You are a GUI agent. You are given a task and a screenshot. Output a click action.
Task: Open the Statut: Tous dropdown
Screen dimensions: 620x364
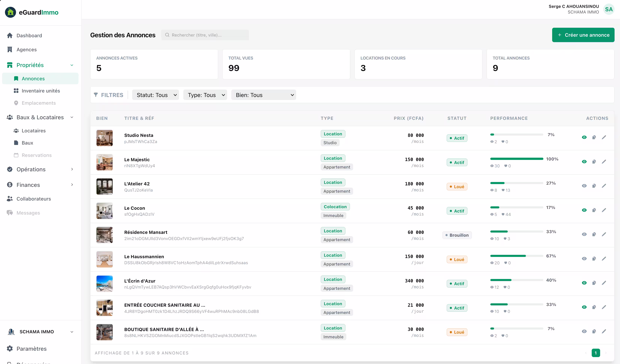(x=156, y=95)
